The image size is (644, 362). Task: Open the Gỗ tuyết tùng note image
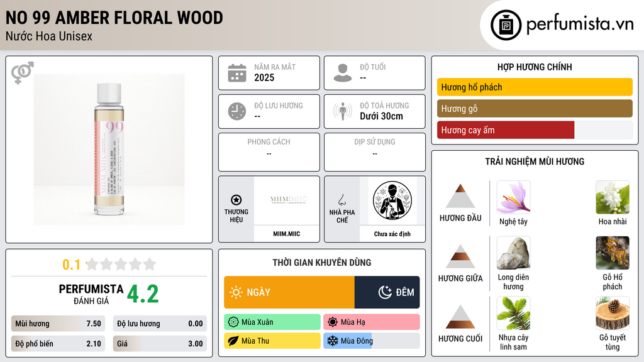(613, 314)
